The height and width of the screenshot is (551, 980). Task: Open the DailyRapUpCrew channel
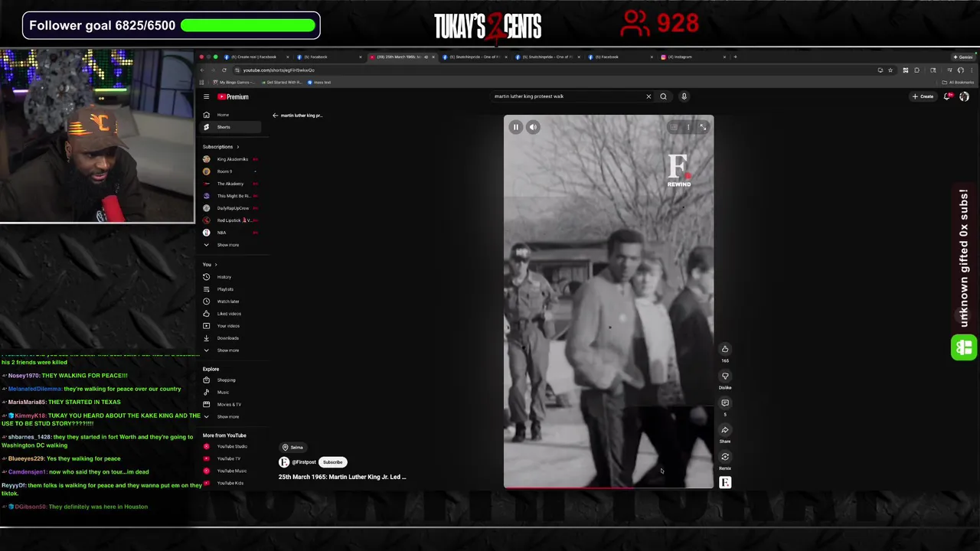click(232, 208)
